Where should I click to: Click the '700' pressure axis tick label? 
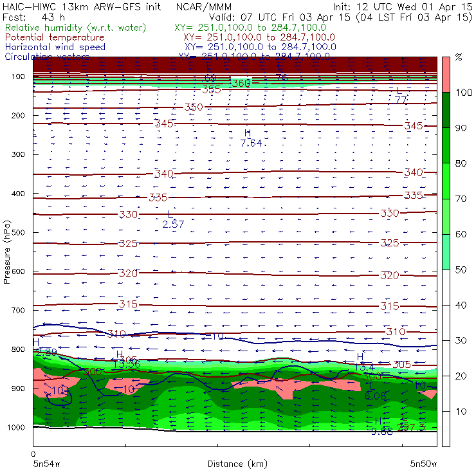[x=18, y=310]
